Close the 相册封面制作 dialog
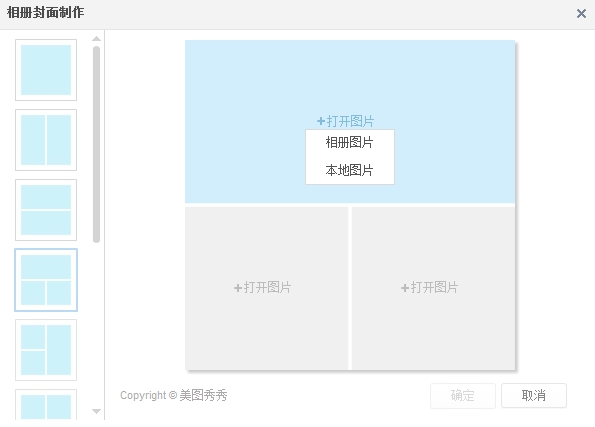 (581, 14)
